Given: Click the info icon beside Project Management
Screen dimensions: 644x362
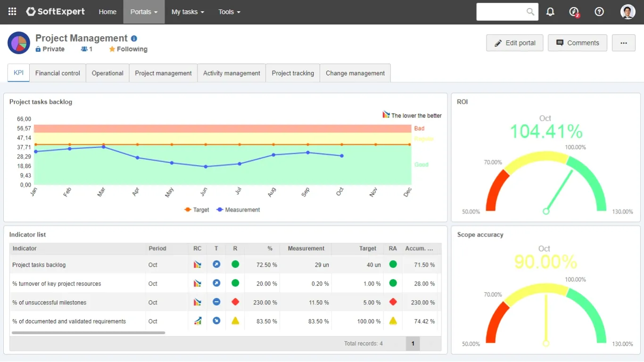Looking at the screenshot, I should point(134,39).
